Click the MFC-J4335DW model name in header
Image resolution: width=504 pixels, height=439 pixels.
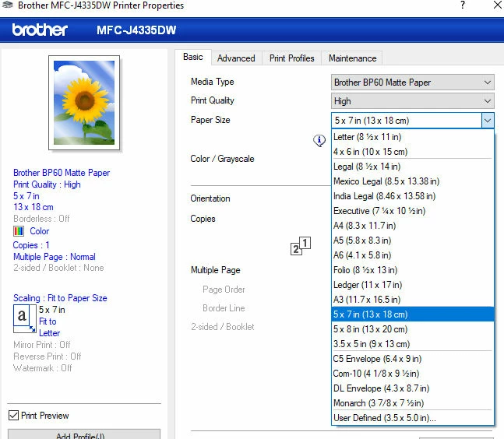tap(136, 30)
